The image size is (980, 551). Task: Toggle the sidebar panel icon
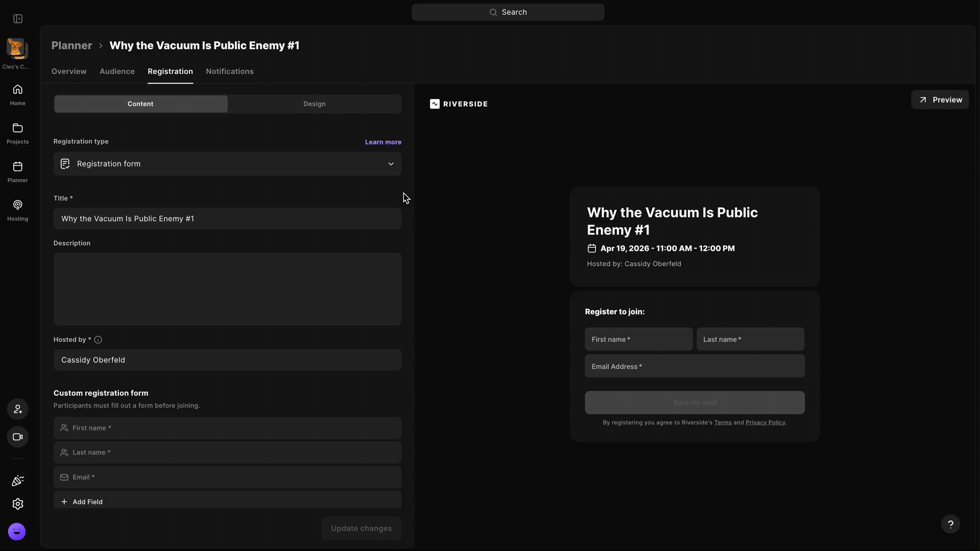[18, 19]
